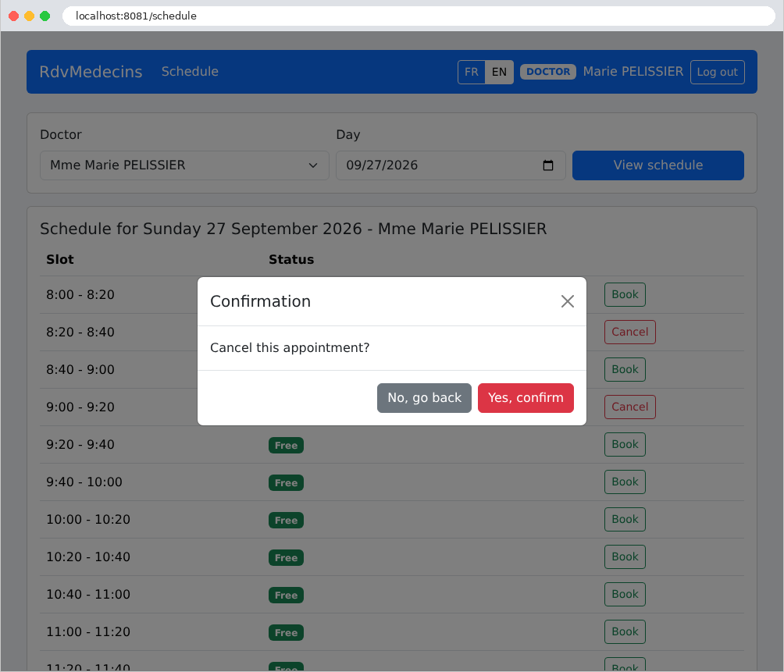This screenshot has width=784, height=672.
Task: Click the Free badge for 10:40 - 11:00
Action: [x=286, y=595]
